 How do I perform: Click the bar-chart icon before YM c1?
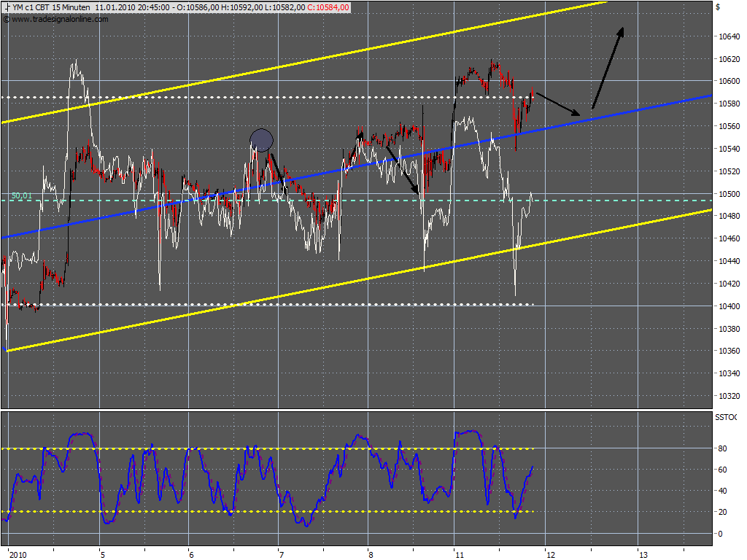click(x=7, y=7)
